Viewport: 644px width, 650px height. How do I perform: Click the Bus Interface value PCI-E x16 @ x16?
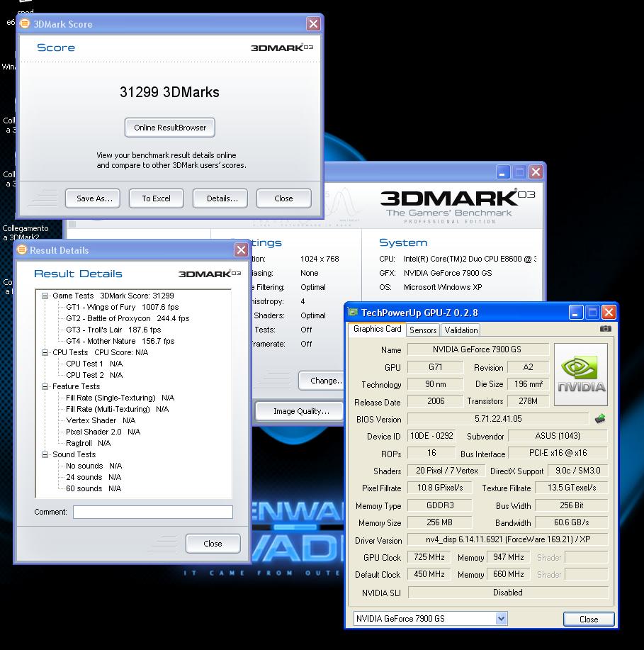pyautogui.click(x=558, y=453)
